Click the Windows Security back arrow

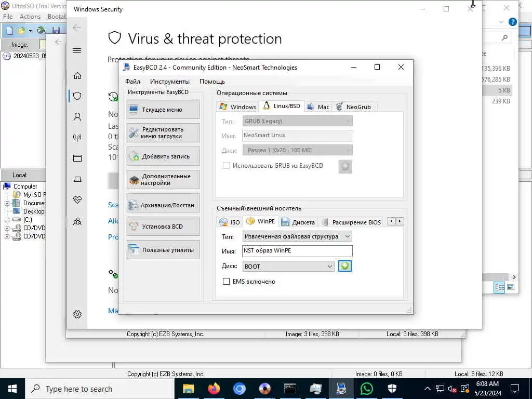click(x=77, y=28)
